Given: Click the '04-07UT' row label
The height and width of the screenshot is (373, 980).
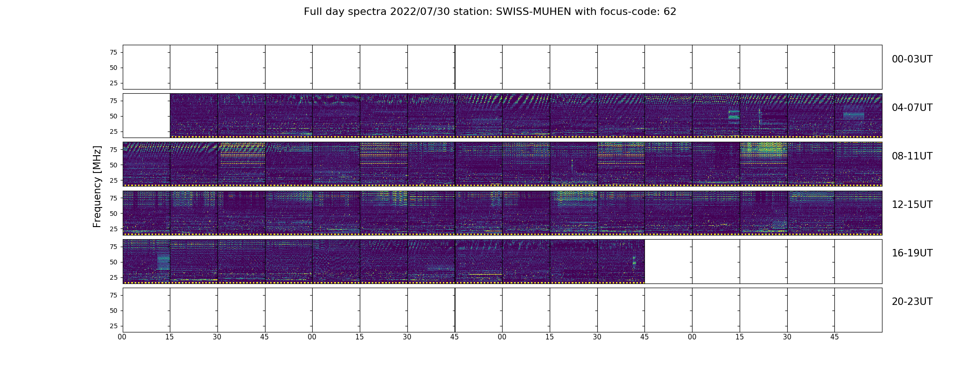Looking at the screenshot, I should click(x=912, y=108).
